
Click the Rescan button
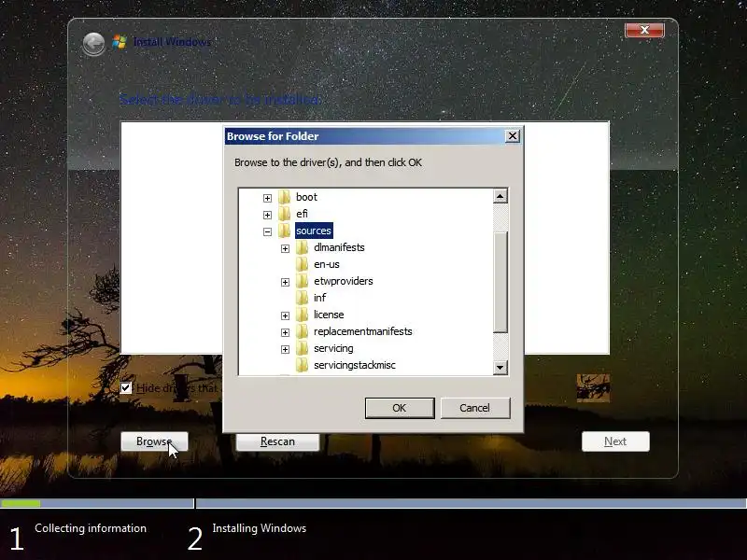(x=277, y=441)
